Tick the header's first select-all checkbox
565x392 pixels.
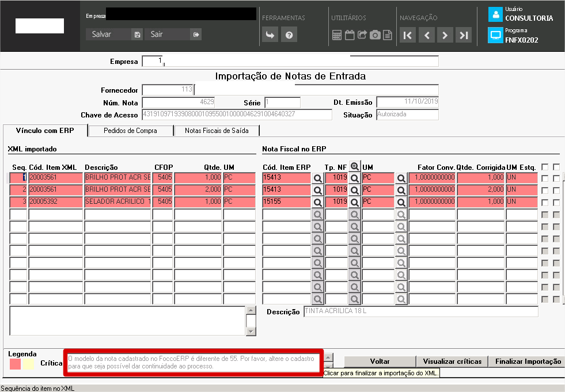[545, 167]
